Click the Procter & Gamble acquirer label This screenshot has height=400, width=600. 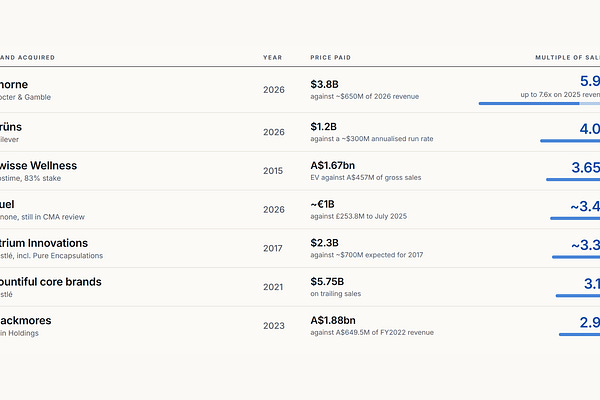click(x=25, y=97)
